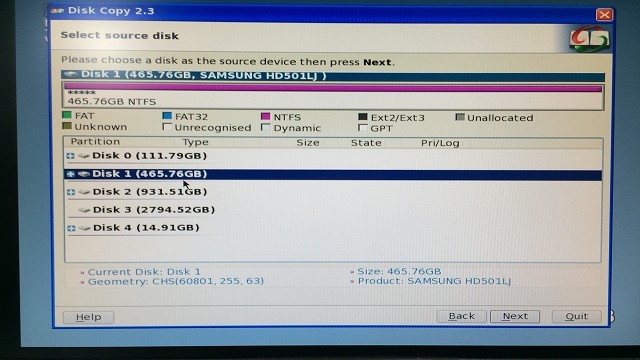The height and width of the screenshot is (360, 640).
Task: Click the Quit button
Action: coord(576,316)
